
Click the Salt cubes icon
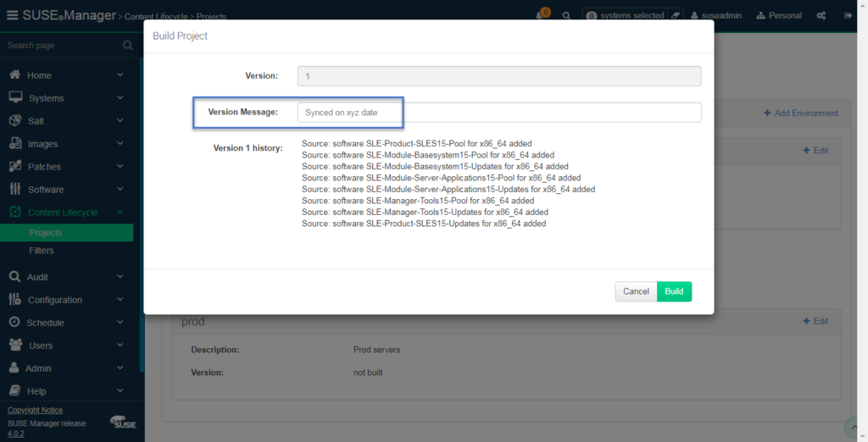coord(15,120)
